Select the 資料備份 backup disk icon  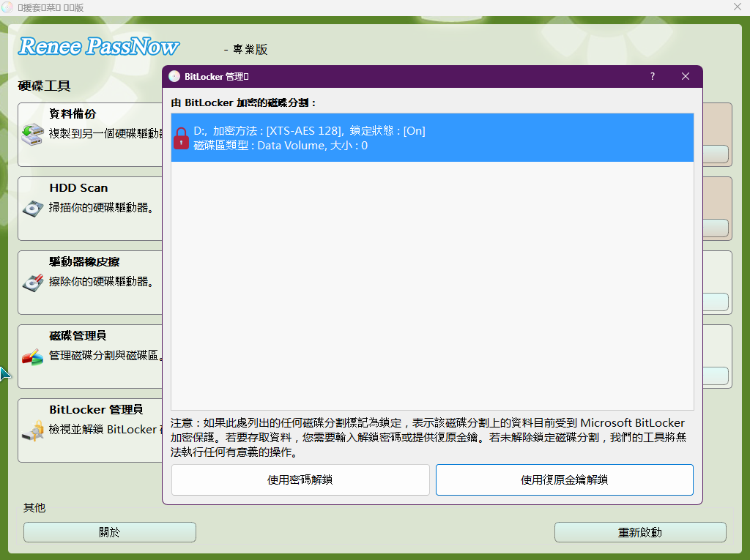coord(32,135)
